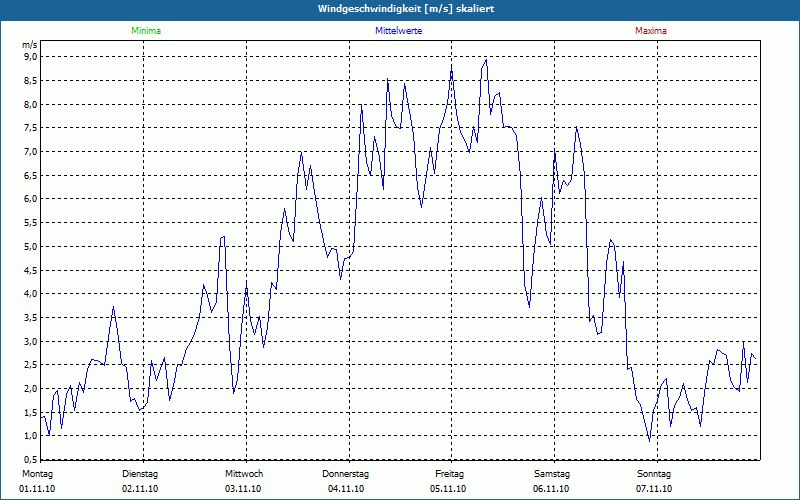
Task: Click the date 06.11.10
Action: coord(551,489)
